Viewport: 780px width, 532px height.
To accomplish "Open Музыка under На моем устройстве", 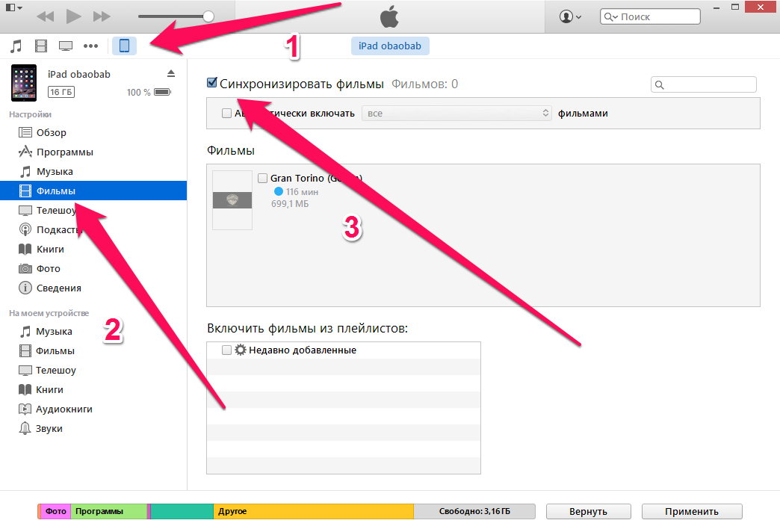I will click(93, 332).
